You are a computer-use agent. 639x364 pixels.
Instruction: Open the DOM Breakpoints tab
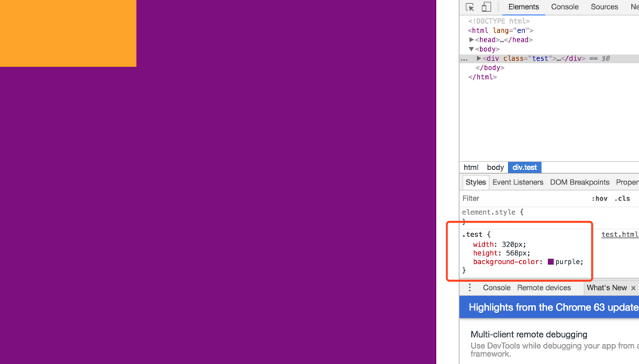(579, 183)
